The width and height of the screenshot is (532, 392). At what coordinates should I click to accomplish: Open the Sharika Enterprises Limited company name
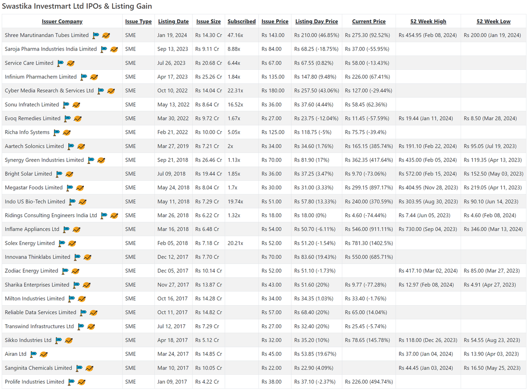pos(37,285)
